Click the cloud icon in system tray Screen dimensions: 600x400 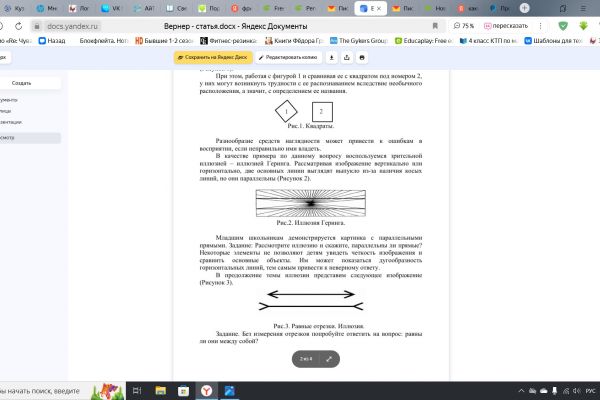pos(543,391)
